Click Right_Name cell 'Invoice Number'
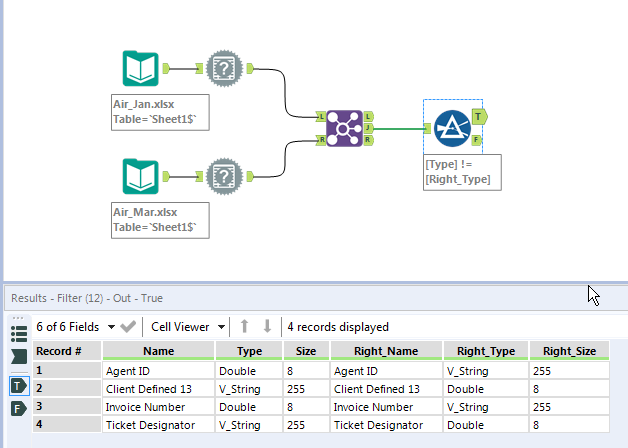Viewport: 628px width, 448px height. click(x=386, y=407)
